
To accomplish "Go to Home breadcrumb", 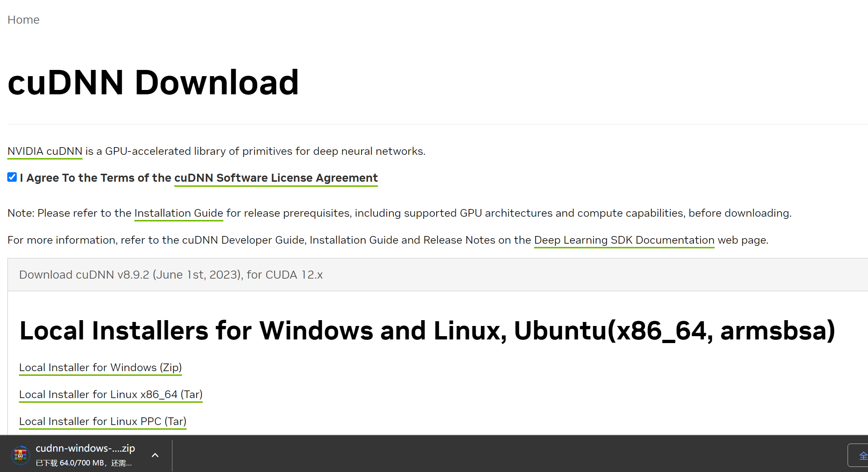I will tap(23, 20).
